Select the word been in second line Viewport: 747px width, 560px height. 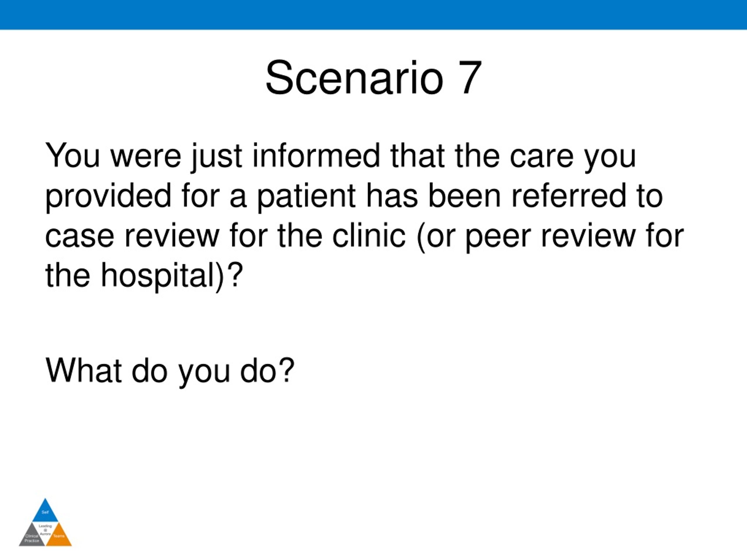tap(465, 196)
